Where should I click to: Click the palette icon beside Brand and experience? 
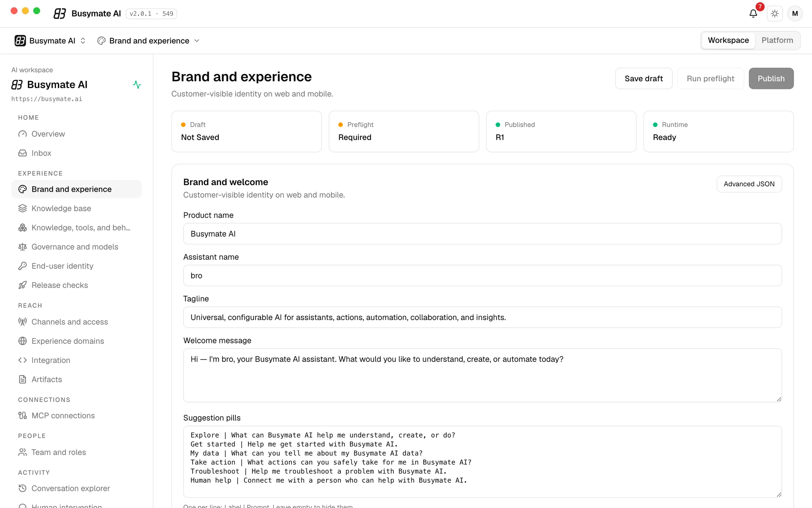pyautogui.click(x=23, y=189)
